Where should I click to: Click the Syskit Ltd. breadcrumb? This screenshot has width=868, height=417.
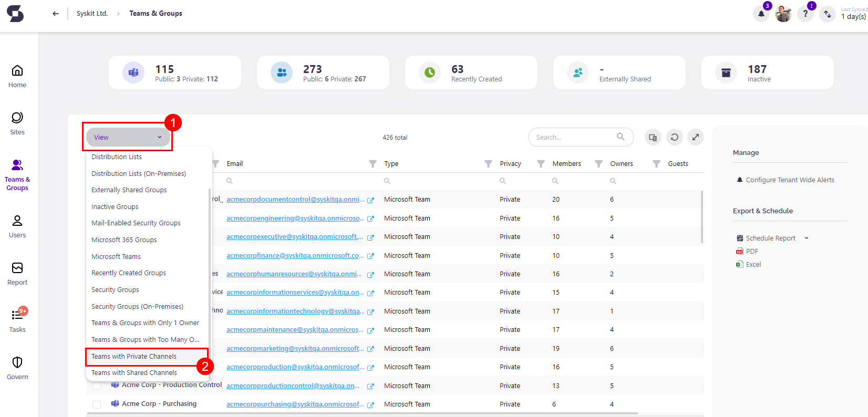pyautogui.click(x=92, y=14)
